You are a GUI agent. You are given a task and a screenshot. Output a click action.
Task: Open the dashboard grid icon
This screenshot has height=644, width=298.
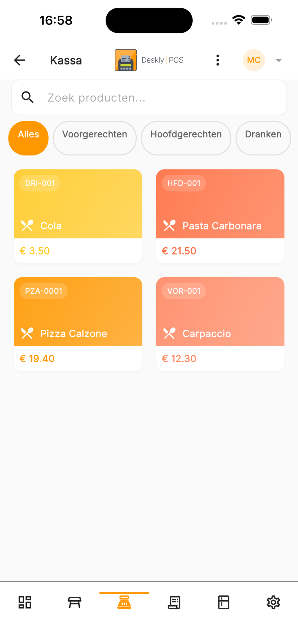pos(25,602)
